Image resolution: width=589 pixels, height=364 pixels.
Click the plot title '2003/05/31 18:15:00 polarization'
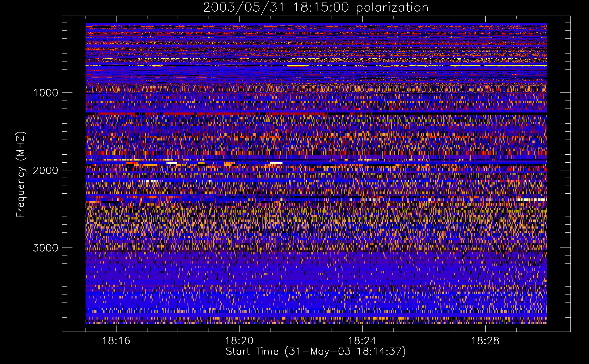point(316,8)
